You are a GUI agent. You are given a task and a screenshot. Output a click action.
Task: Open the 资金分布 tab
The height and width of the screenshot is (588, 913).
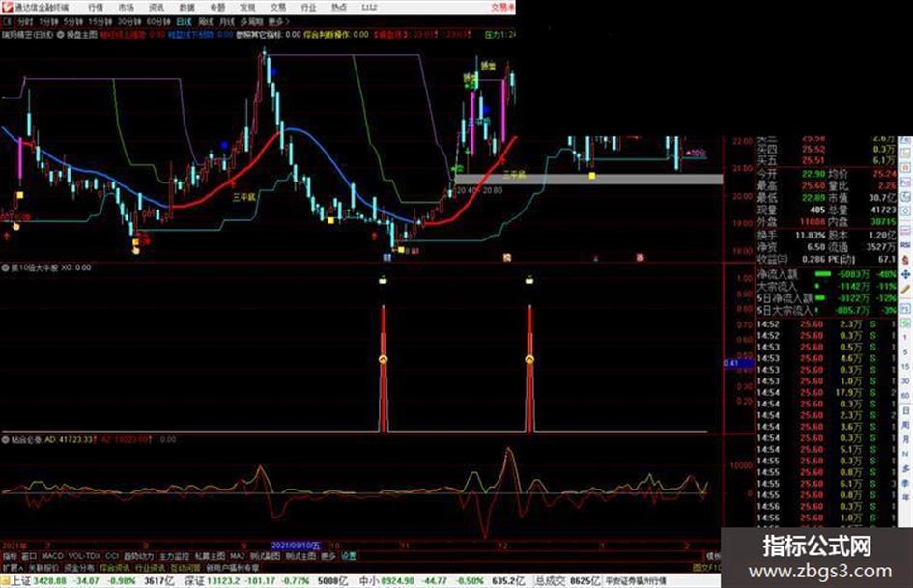pos(78,567)
